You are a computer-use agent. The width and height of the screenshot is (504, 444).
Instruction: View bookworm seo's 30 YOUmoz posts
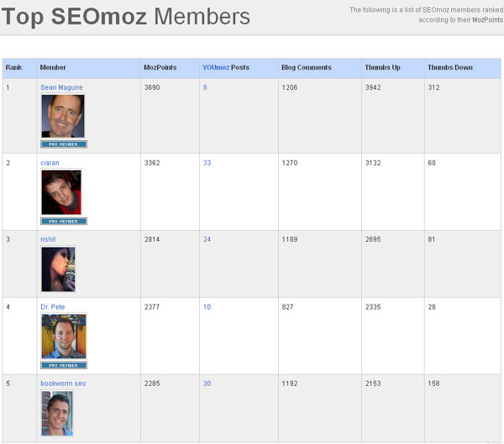207,384
